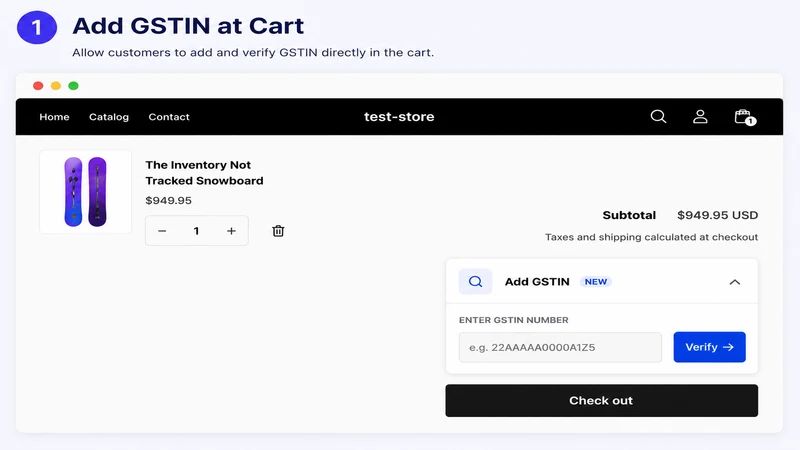Click the Add GSTIN heading text
This screenshot has height=450, width=800.
click(x=537, y=282)
